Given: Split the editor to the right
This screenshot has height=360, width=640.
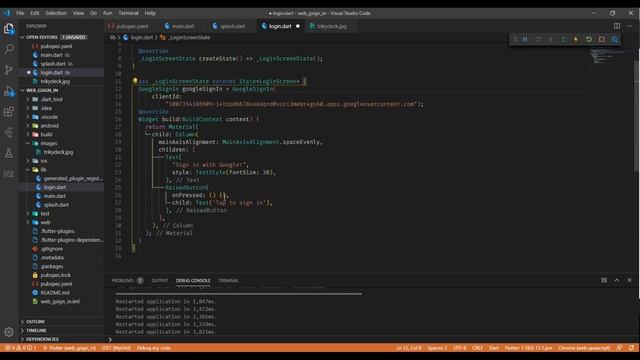Looking at the screenshot, I should click(x=617, y=26).
